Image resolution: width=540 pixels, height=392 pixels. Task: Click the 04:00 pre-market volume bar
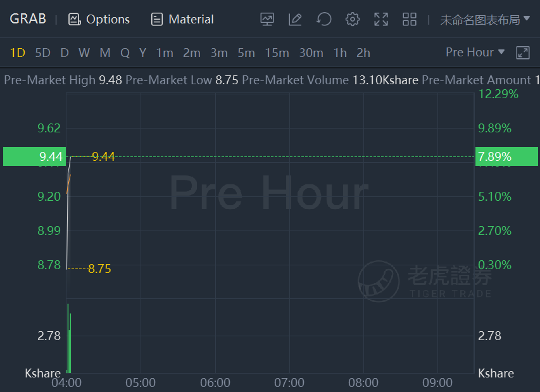coord(69,338)
